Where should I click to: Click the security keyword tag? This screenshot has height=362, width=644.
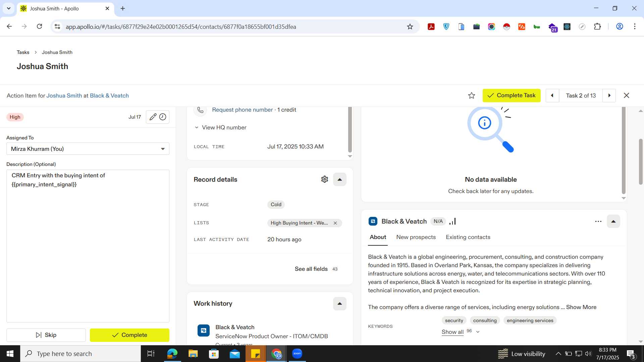tap(454, 321)
